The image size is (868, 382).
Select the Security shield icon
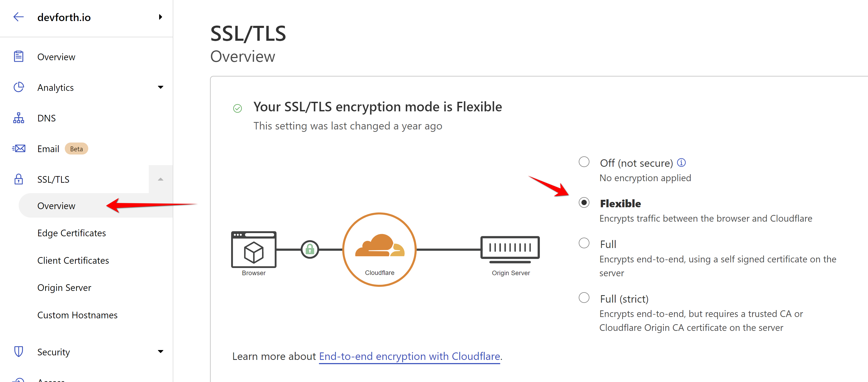(x=19, y=351)
